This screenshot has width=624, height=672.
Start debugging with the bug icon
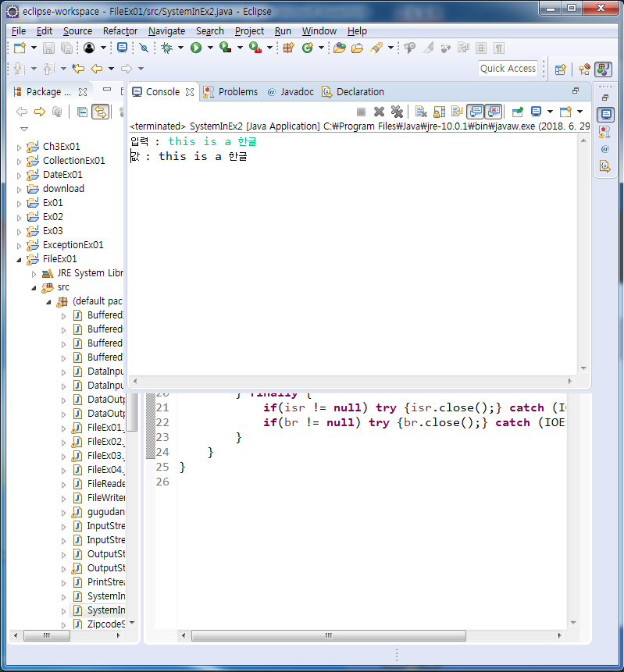click(x=166, y=48)
